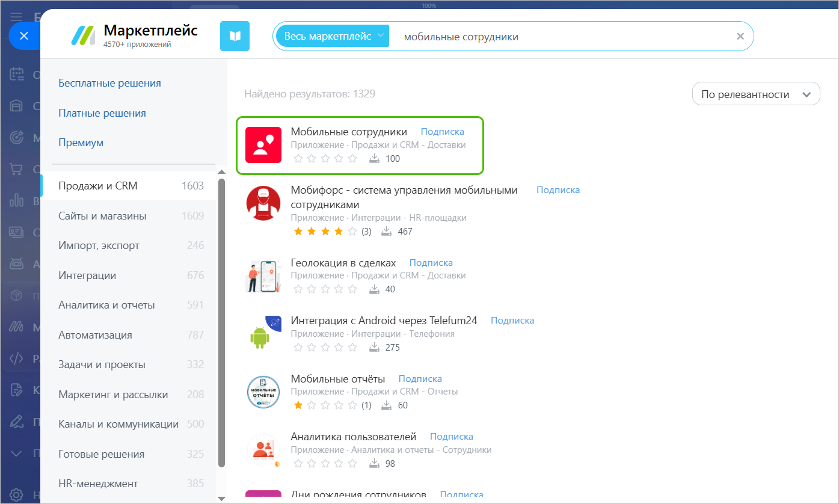Image resolution: width=839 pixels, height=504 pixels.
Task: Select the Мобильные отчёты round icon
Action: click(x=263, y=392)
